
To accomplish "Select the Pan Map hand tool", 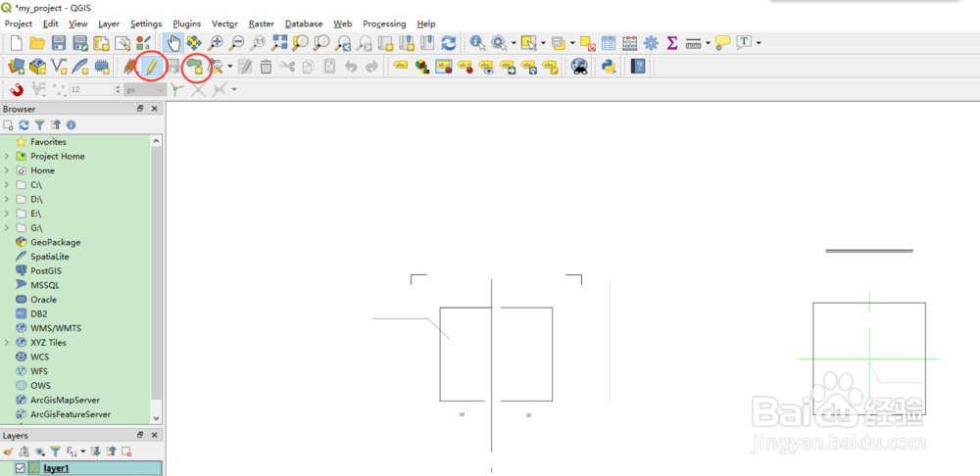I will (x=173, y=42).
